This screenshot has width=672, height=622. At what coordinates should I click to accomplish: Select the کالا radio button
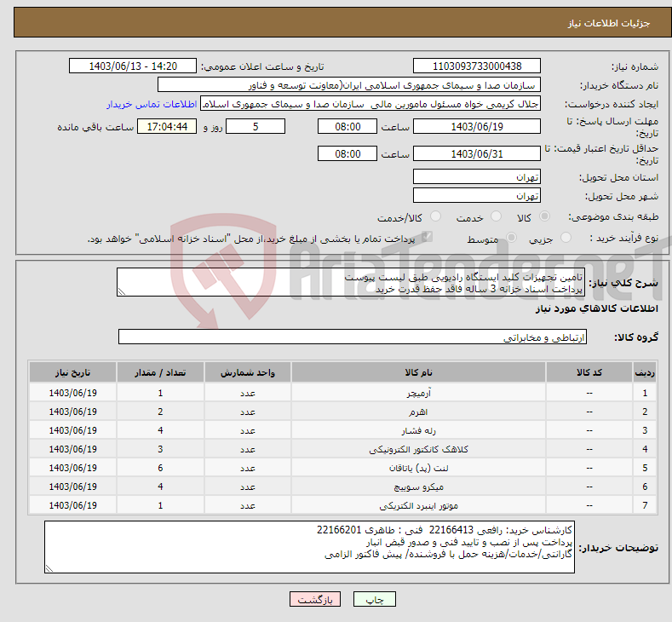pyautogui.click(x=544, y=216)
